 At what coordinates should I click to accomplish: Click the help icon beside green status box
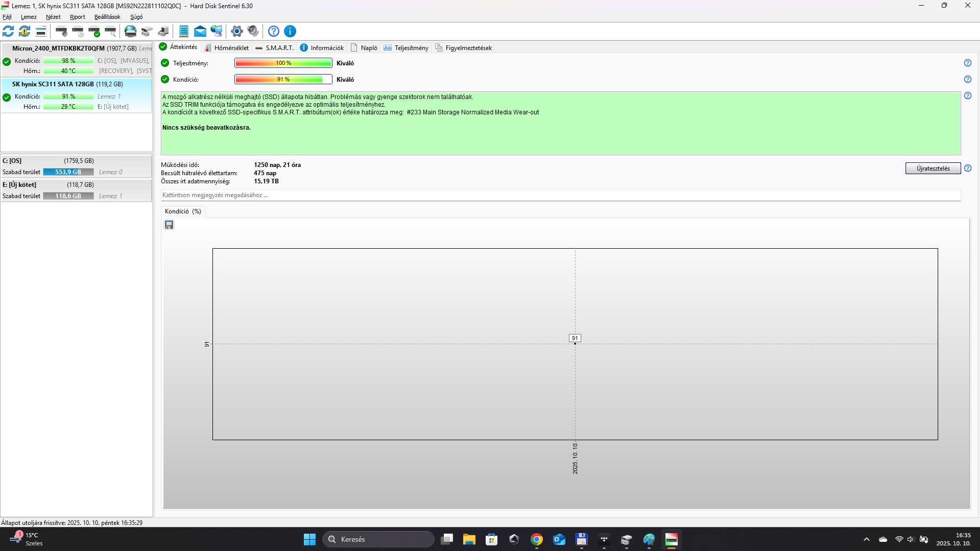point(968,95)
